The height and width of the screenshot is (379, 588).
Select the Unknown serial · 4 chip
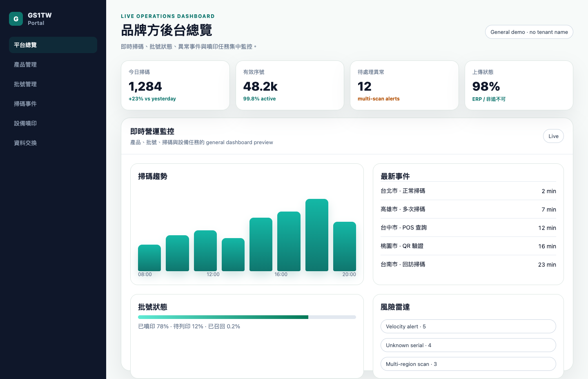point(468,345)
